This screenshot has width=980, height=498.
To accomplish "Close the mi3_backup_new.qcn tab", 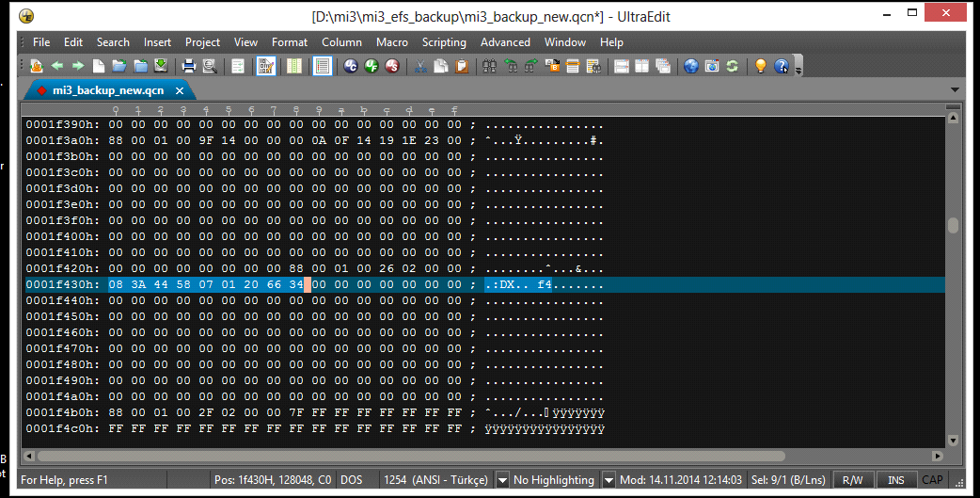I will point(180,90).
